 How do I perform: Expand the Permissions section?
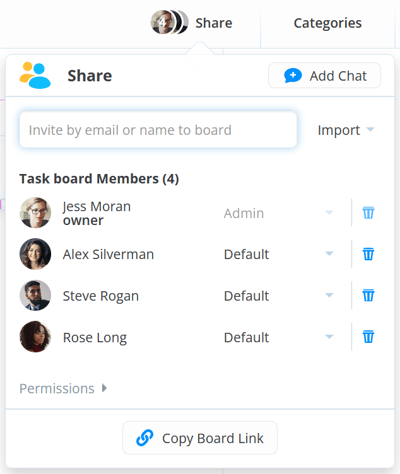click(63, 388)
